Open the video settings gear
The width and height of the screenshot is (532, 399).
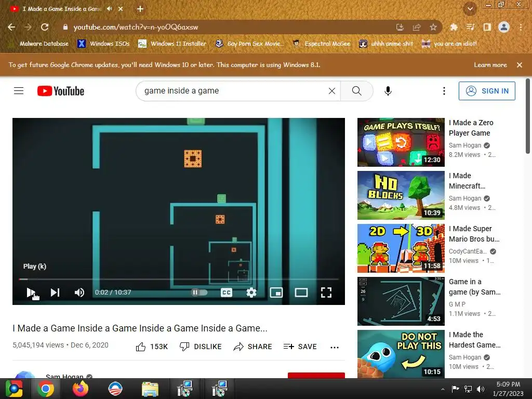pos(251,292)
